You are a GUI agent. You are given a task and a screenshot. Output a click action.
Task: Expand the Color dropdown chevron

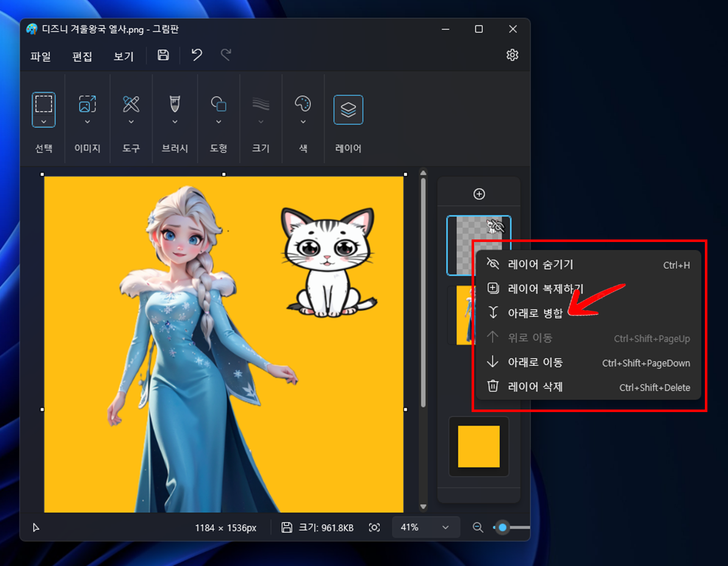(303, 122)
